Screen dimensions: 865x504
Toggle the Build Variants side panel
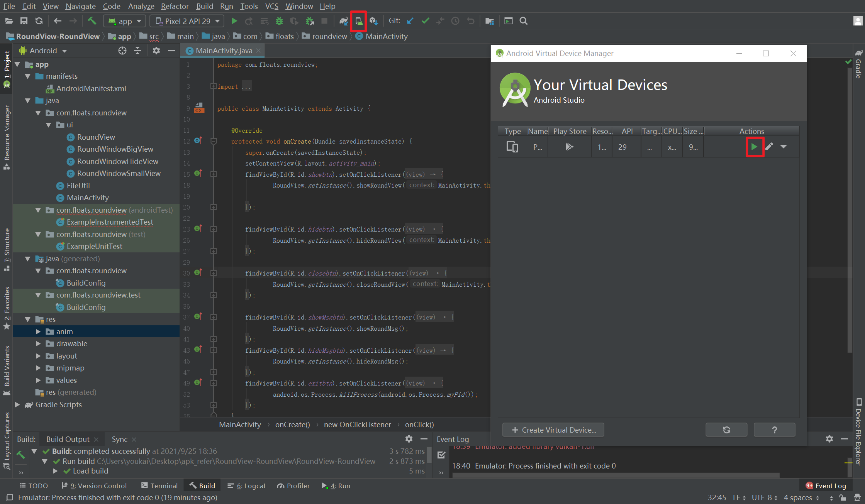(7, 369)
